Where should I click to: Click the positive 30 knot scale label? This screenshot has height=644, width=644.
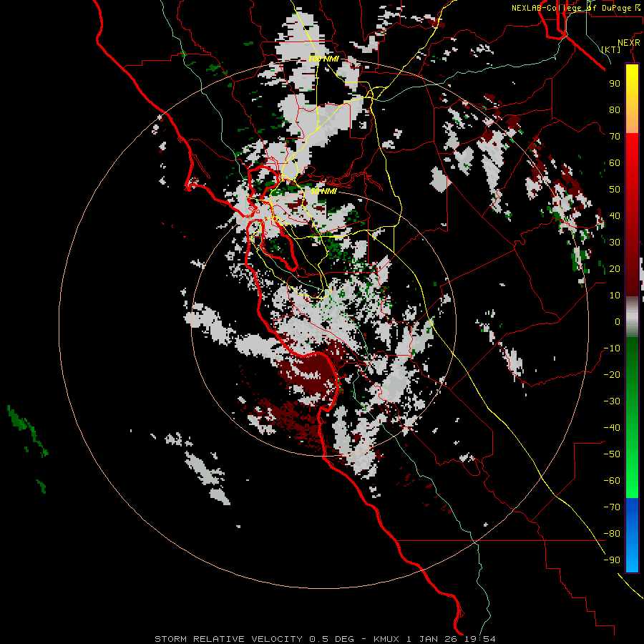point(615,243)
